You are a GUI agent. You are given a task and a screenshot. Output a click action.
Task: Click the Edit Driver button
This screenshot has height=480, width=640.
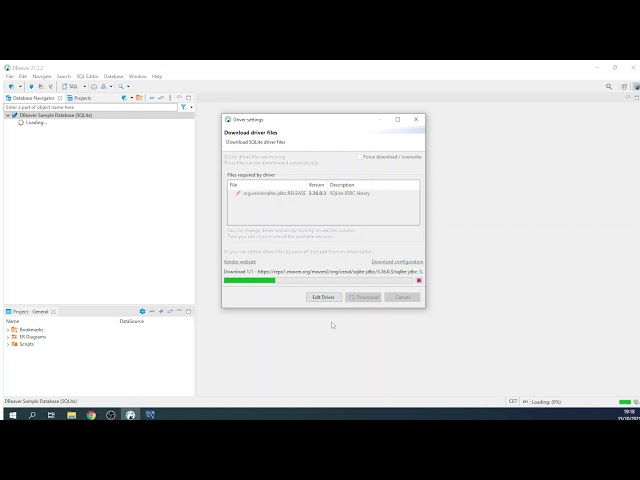pyautogui.click(x=324, y=297)
